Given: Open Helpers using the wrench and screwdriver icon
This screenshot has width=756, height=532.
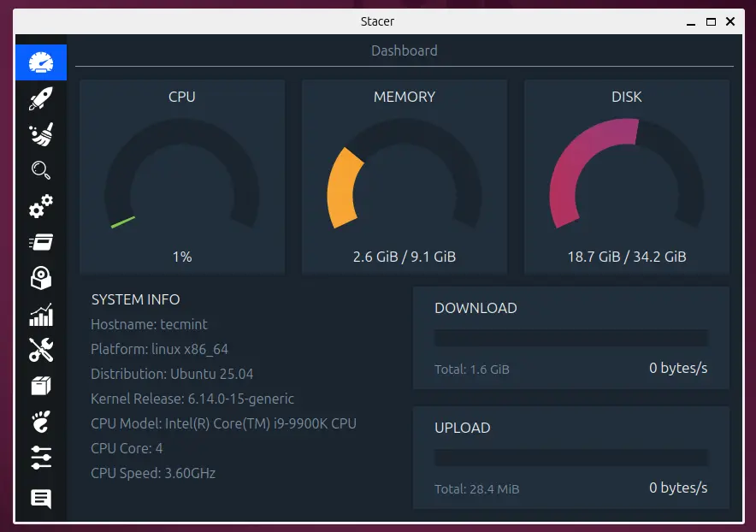Looking at the screenshot, I should pos(40,350).
